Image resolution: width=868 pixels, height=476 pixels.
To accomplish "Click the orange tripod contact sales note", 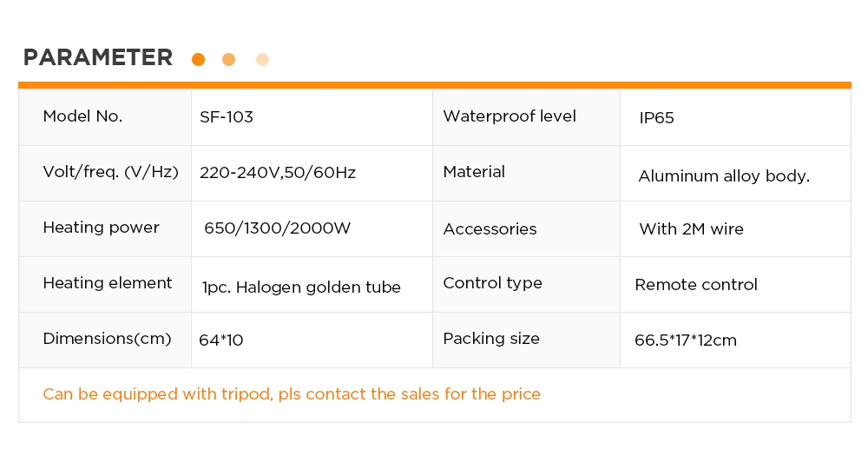I will tap(292, 394).
